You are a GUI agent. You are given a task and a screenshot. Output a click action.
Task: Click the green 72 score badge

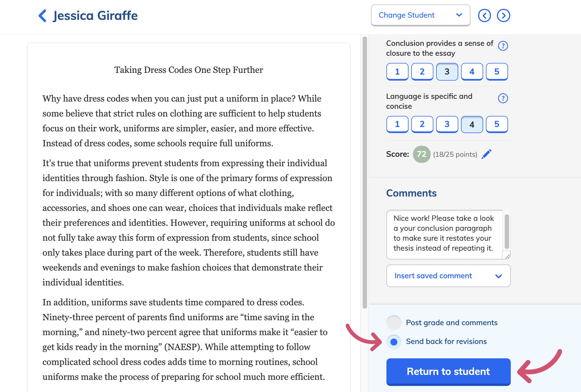(422, 154)
